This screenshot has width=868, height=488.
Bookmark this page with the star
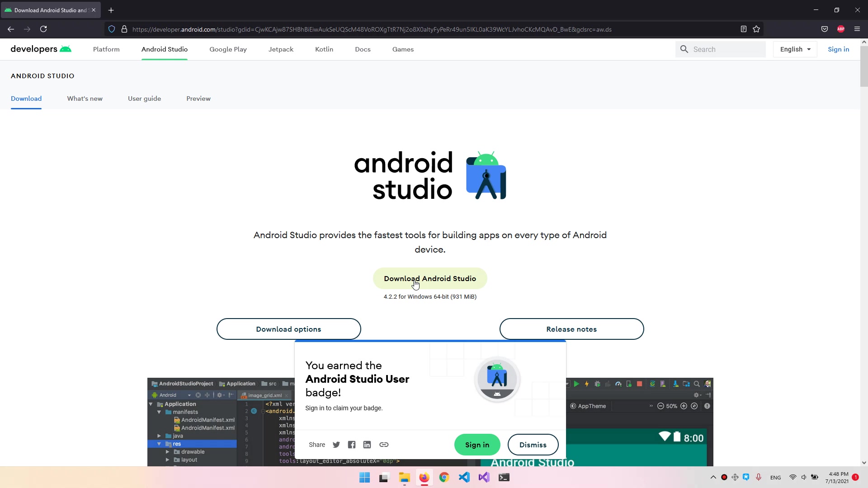(756, 29)
